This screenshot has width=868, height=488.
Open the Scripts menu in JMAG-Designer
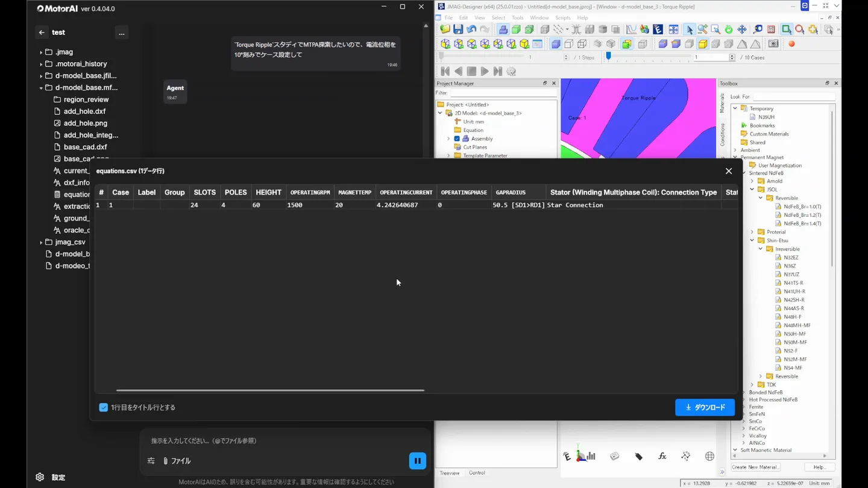pyautogui.click(x=563, y=18)
